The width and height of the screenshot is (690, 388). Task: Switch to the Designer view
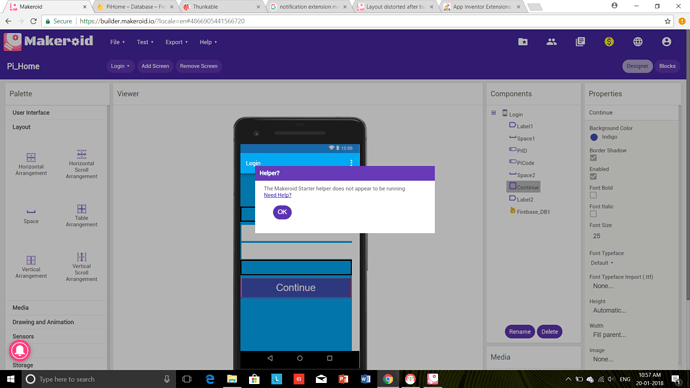coord(637,66)
